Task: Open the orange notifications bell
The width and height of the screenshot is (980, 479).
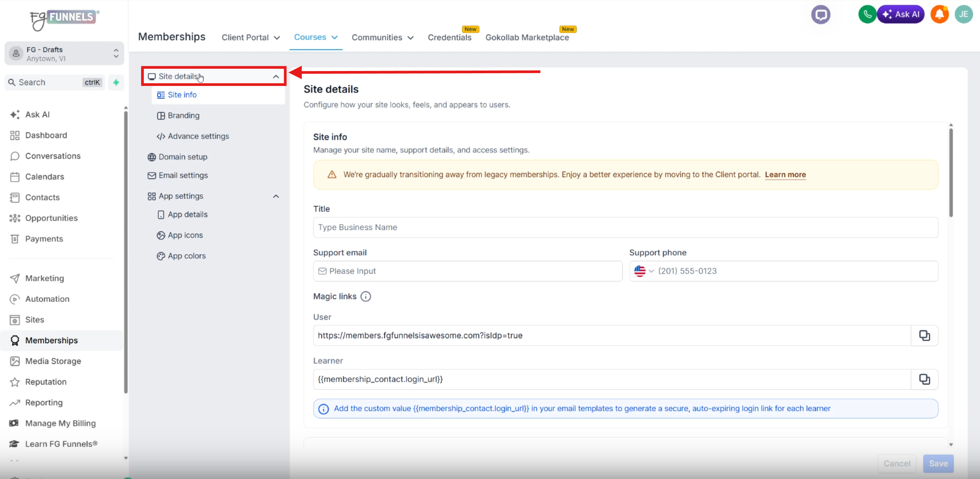Action: click(939, 15)
